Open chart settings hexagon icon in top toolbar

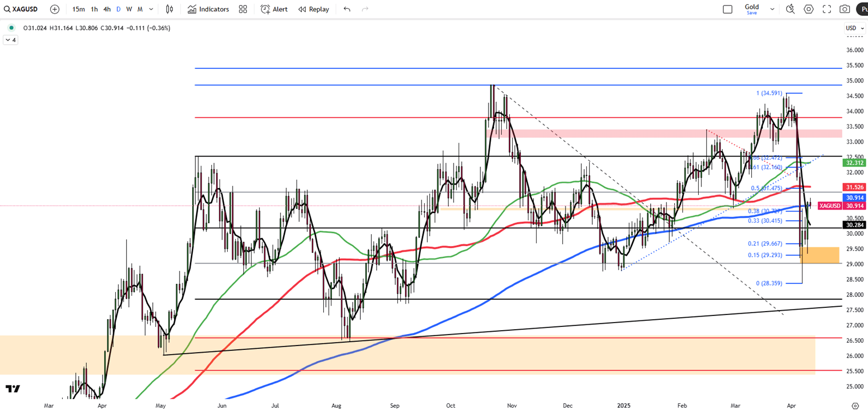[x=808, y=9]
